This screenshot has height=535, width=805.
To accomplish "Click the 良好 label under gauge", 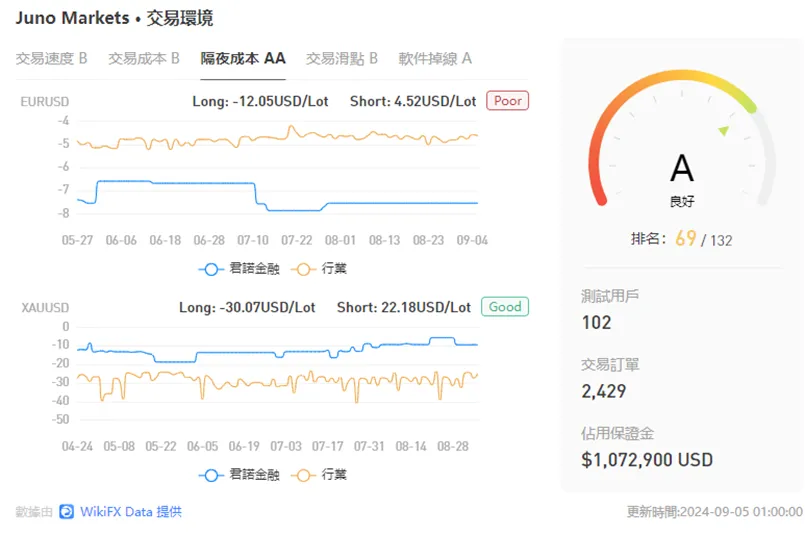I will click(682, 201).
